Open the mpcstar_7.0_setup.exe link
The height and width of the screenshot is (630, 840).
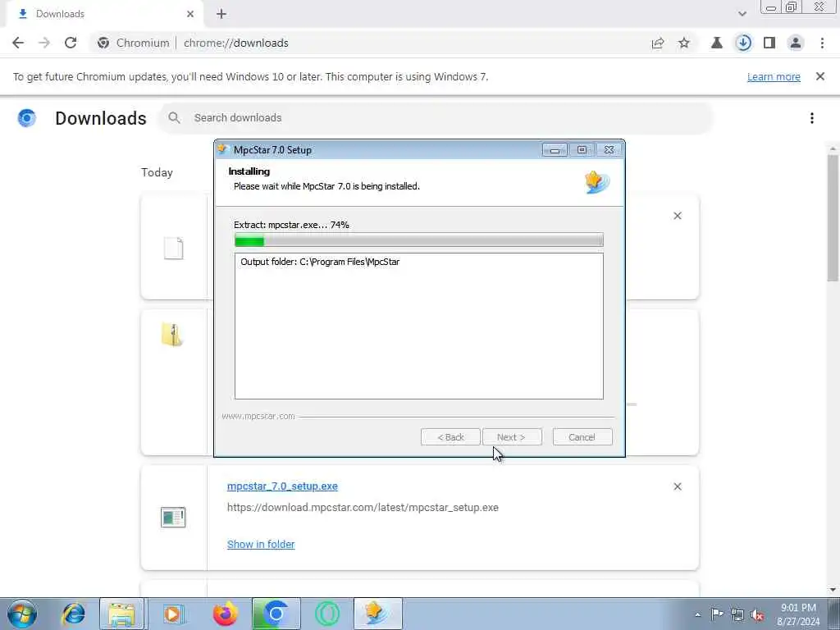tap(282, 486)
